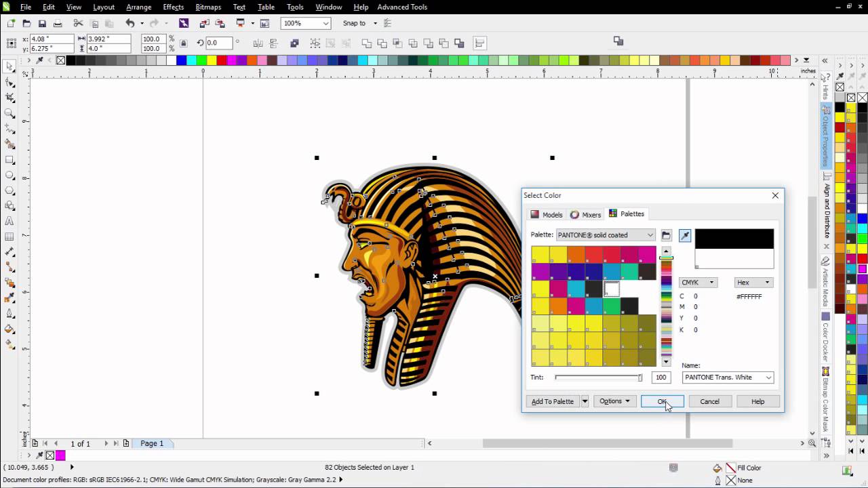Click the Export icon in toolbar
868x488 pixels.
(219, 23)
